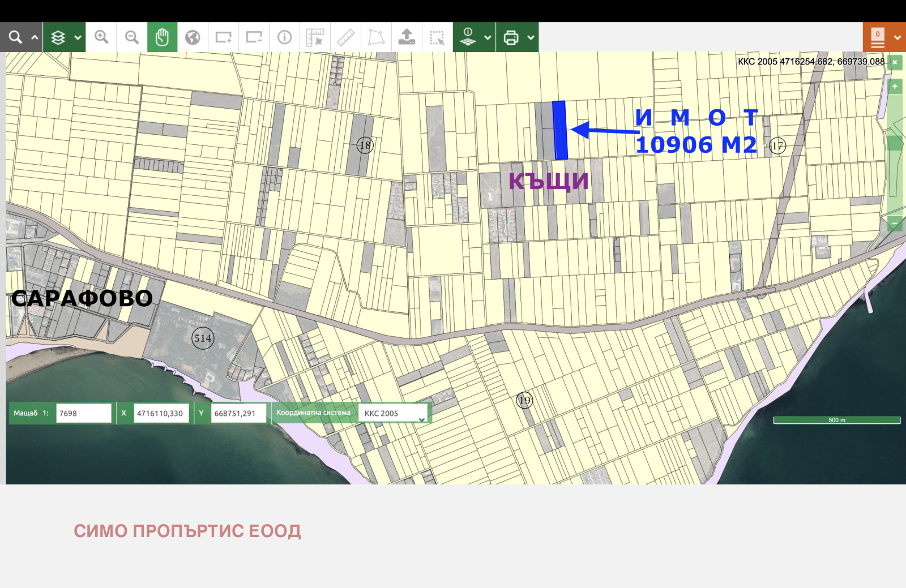
Task: Click the zoom slider handle on map
Action: pyautogui.click(x=895, y=143)
